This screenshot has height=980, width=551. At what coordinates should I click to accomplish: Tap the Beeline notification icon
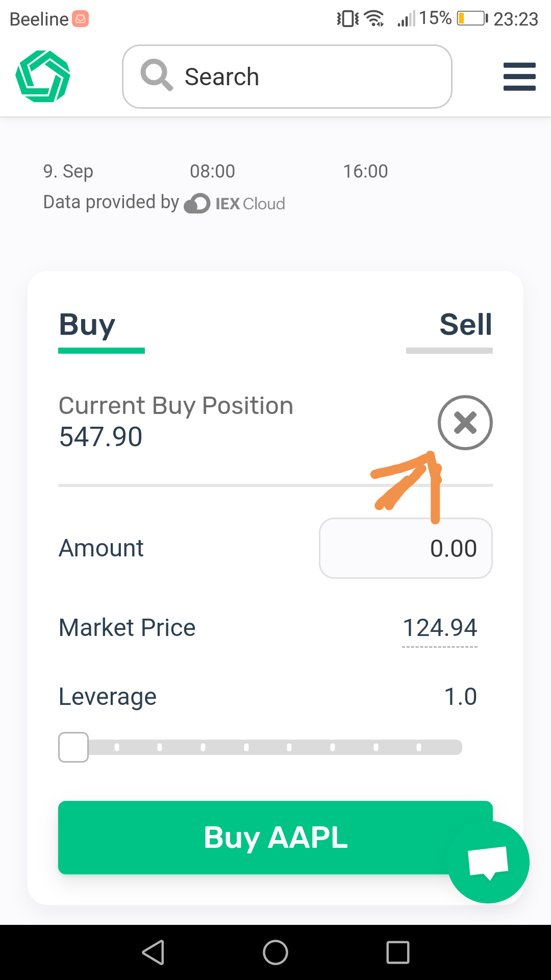pyautogui.click(x=80, y=19)
